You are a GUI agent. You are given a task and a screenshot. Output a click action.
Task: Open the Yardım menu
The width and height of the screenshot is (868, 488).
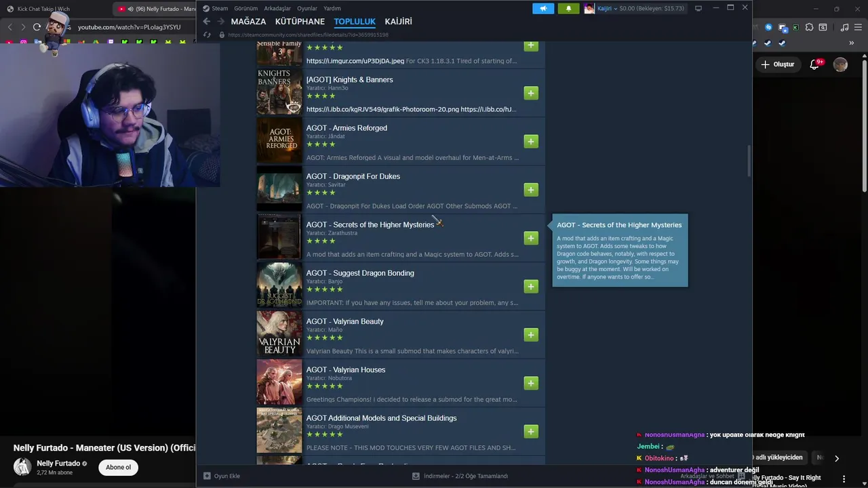(x=332, y=8)
